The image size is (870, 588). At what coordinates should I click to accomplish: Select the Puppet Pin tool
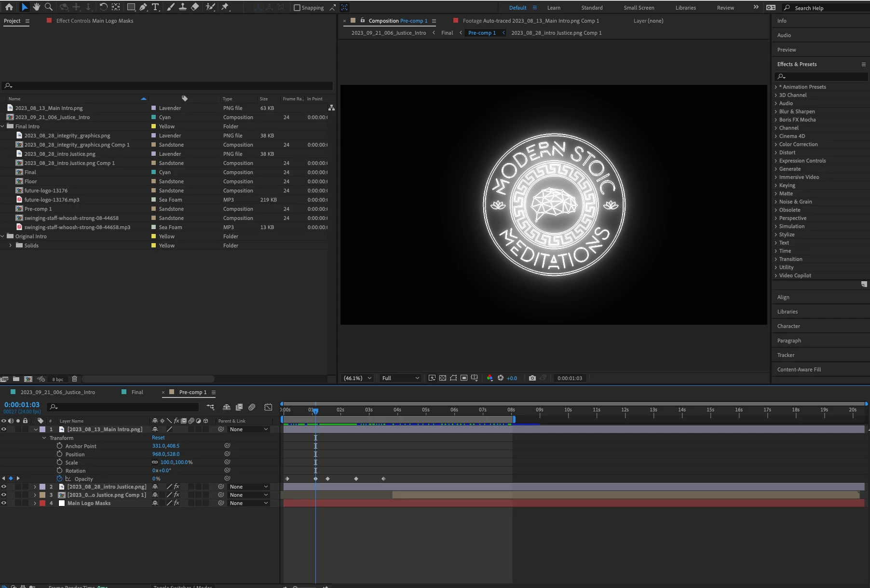coord(225,7)
